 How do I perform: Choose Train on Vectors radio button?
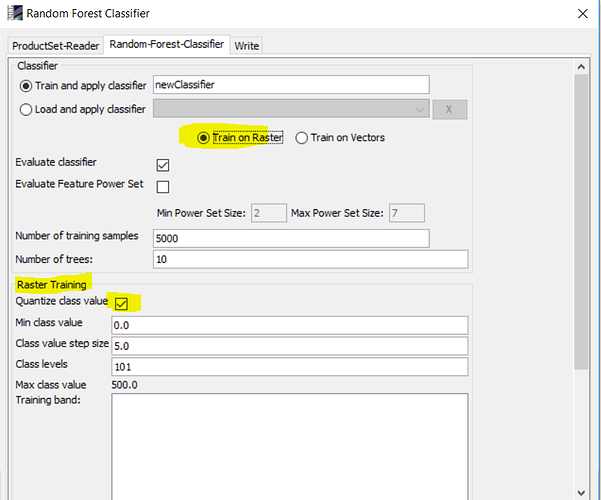(x=301, y=138)
